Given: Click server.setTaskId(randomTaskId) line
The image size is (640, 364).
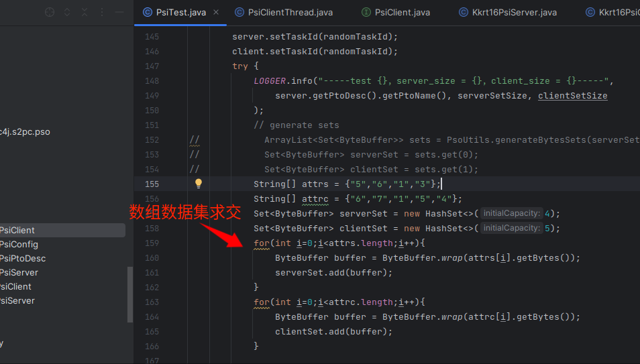Looking at the screenshot, I should click(x=315, y=37).
